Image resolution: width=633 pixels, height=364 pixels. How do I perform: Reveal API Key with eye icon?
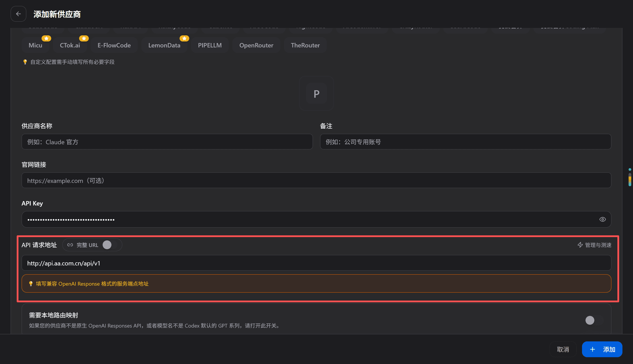pos(602,219)
